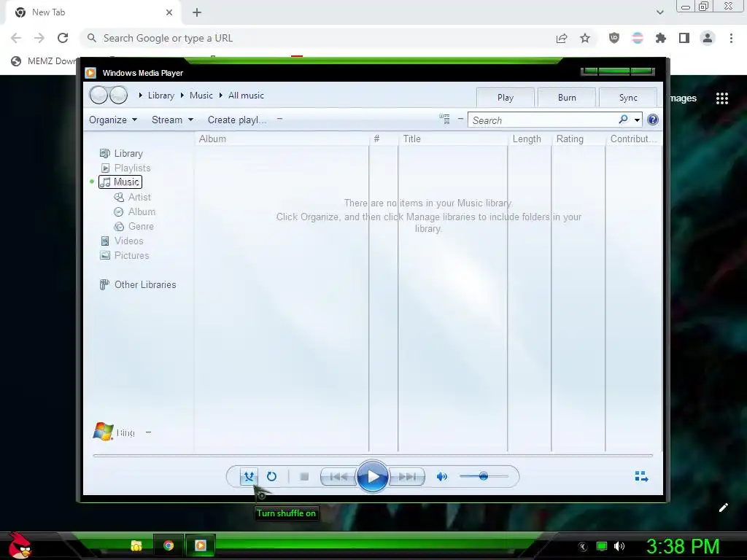Click the back navigation button

tap(98, 96)
